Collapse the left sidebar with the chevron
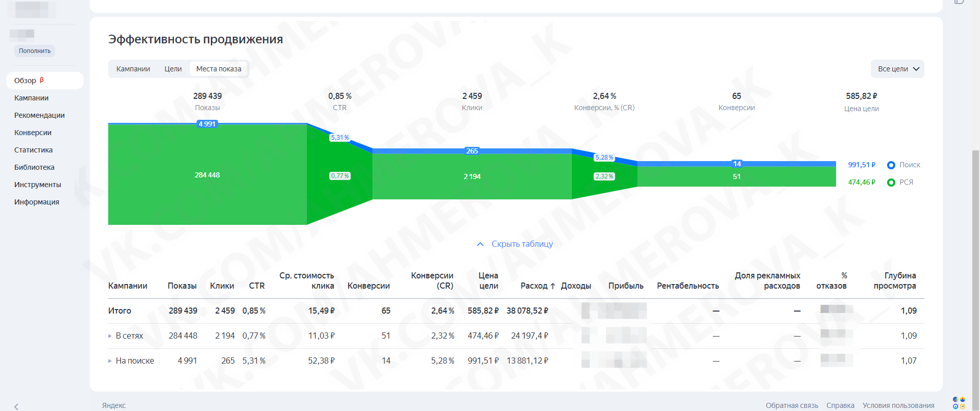This screenshot has height=411, width=980. click(x=16, y=406)
